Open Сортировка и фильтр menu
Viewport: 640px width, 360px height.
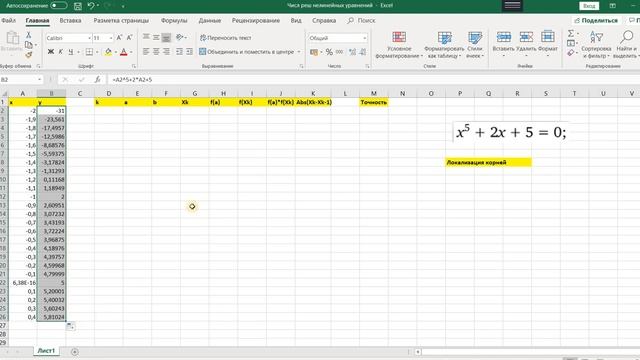click(x=596, y=44)
